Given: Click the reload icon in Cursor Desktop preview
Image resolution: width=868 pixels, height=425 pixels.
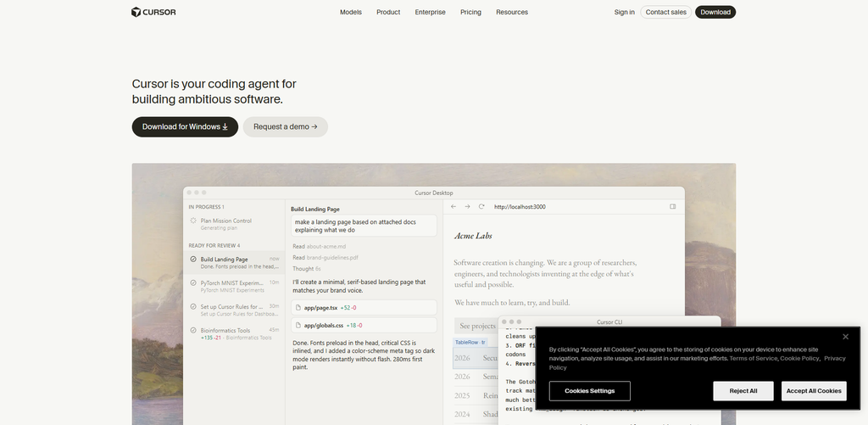Looking at the screenshot, I should tap(481, 207).
